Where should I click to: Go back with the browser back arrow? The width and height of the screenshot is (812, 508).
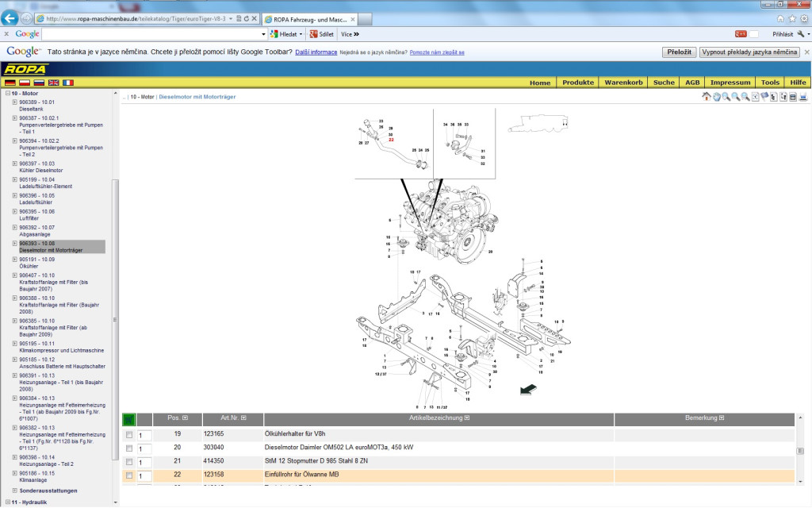[x=10, y=19]
